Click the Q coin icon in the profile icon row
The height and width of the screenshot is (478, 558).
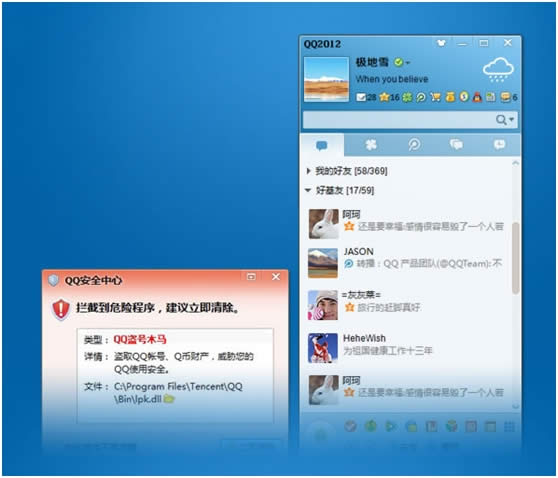click(x=464, y=96)
